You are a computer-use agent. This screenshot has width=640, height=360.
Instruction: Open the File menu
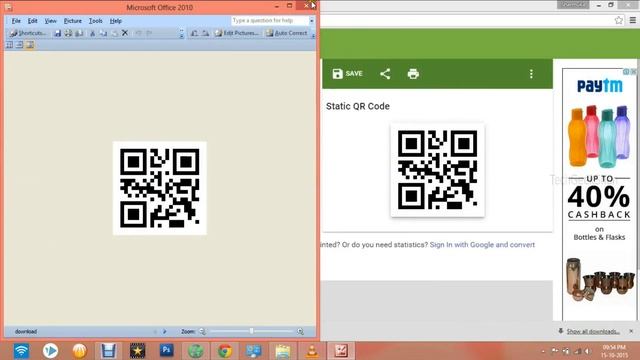point(16,21)
